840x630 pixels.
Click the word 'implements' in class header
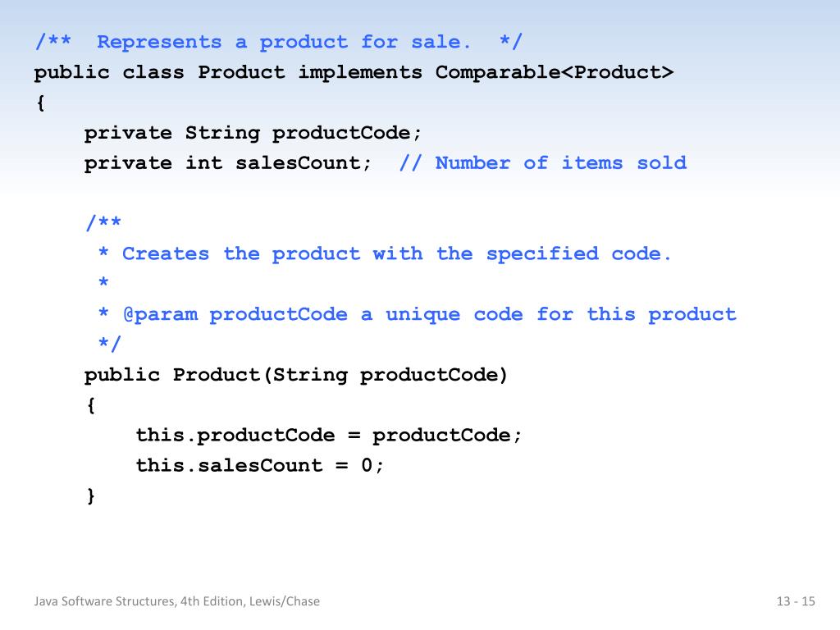(360, 72)
